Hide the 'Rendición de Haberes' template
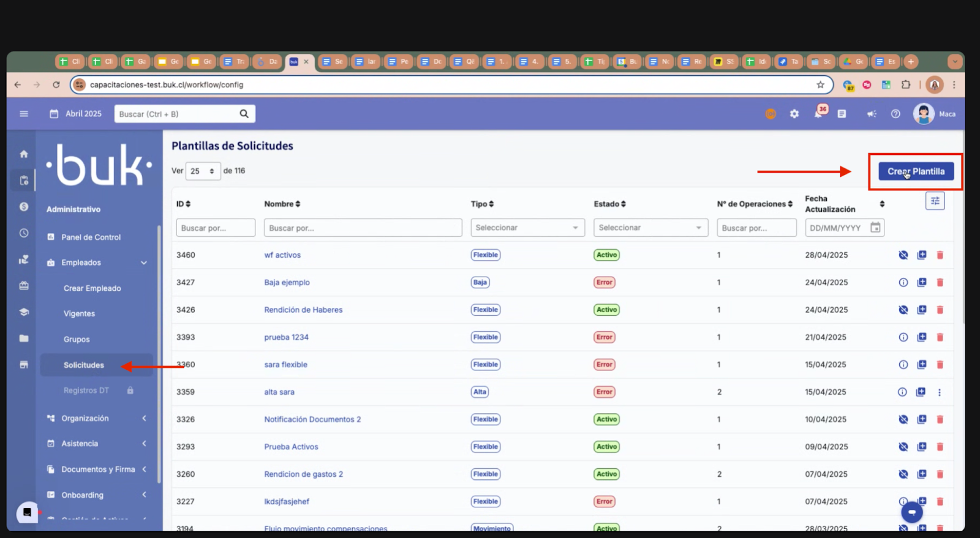The height and width of the screenshot is (538, 980). 903,310
